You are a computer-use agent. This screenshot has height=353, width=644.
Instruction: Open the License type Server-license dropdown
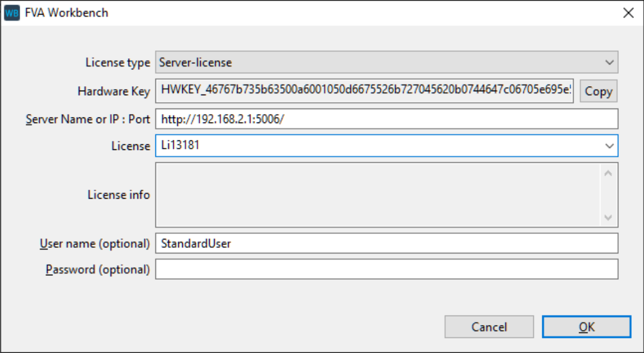386,63
